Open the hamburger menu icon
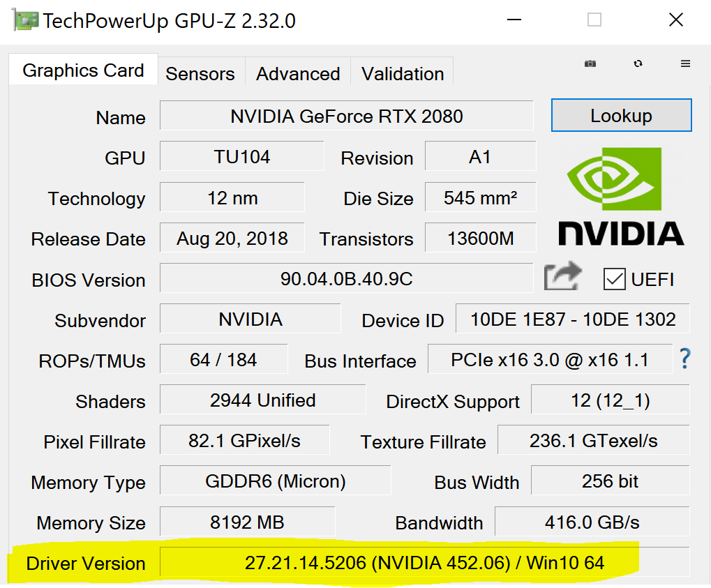 tap(685, 64)
